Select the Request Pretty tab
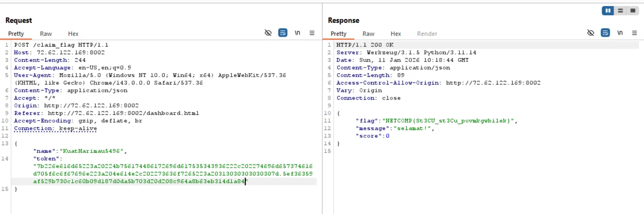644x214 pixels. [x=16, y=34]
